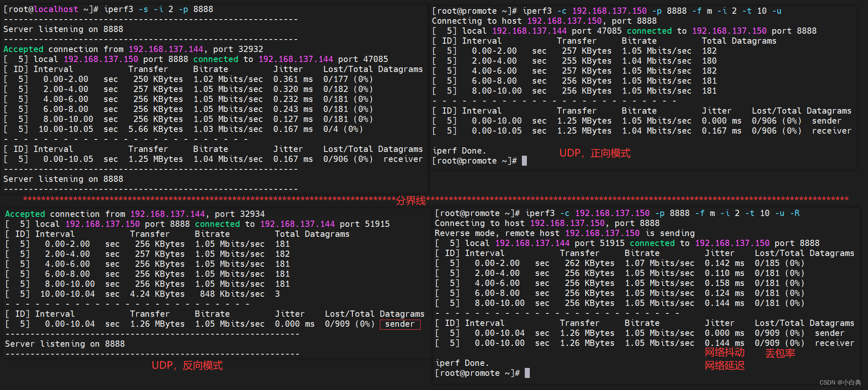Click the '0/185 (0%)' lost datagrams value
This screenshot has height=390, width=868.
click(780, 263)
